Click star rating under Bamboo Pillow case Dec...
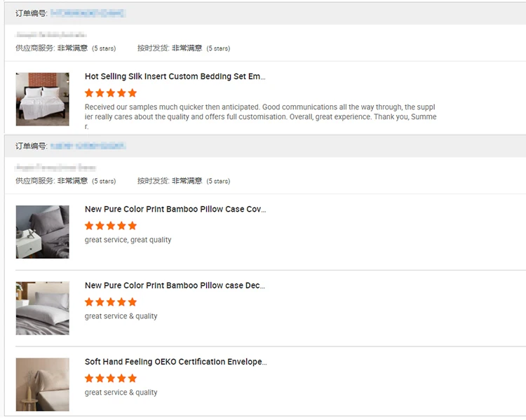The image size is (526, 420). (x=111, y=302)
